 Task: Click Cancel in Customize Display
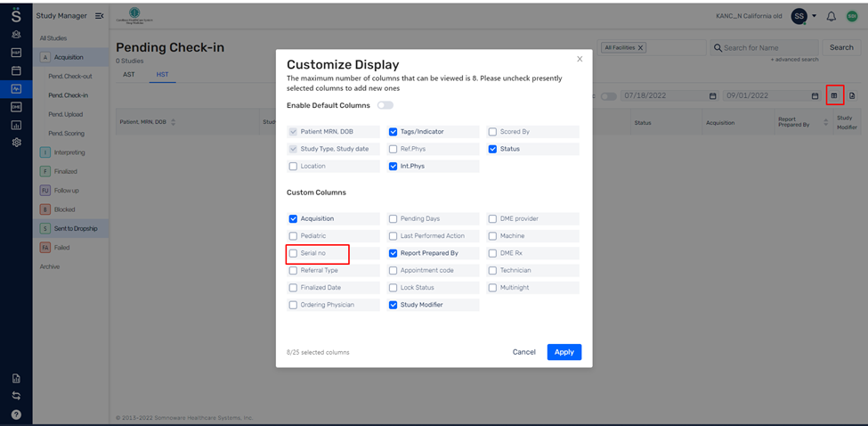523,352
